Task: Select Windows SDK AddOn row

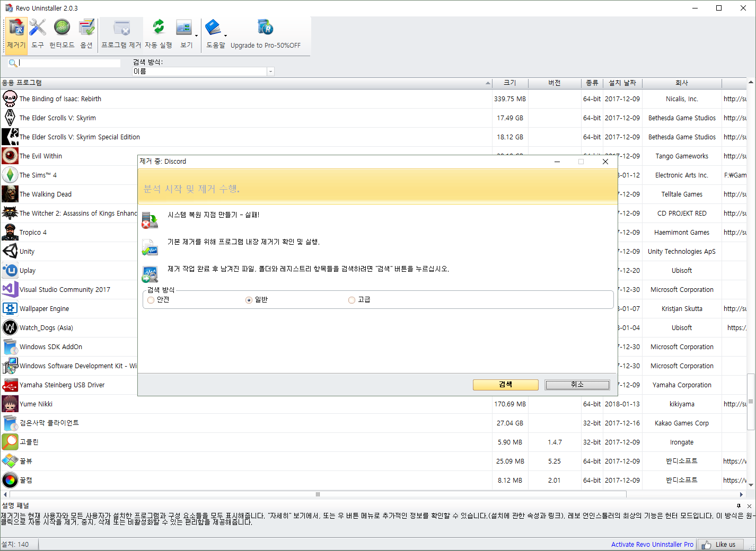Action: pyautogui.click(x=69, y=346)
